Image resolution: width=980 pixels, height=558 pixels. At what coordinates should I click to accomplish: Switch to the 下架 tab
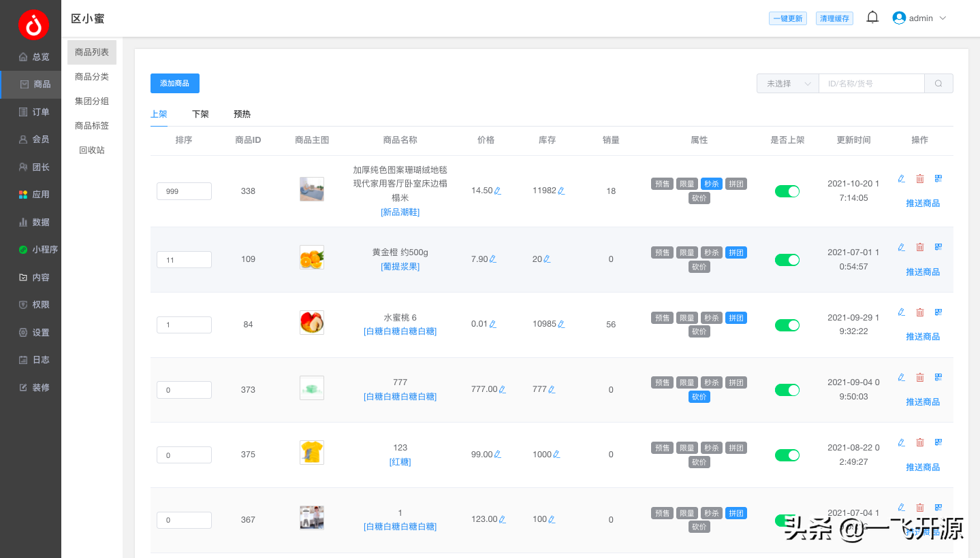[200, 114]
